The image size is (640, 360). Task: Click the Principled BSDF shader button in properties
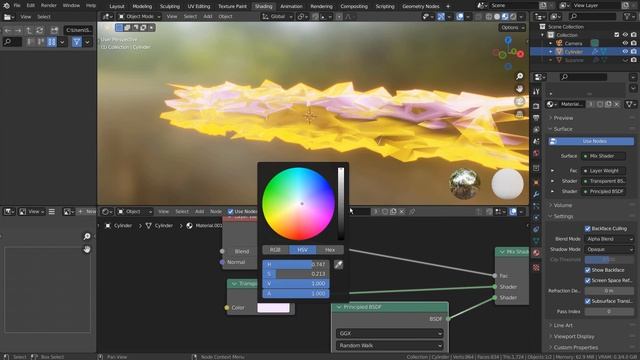coord(603,191)
